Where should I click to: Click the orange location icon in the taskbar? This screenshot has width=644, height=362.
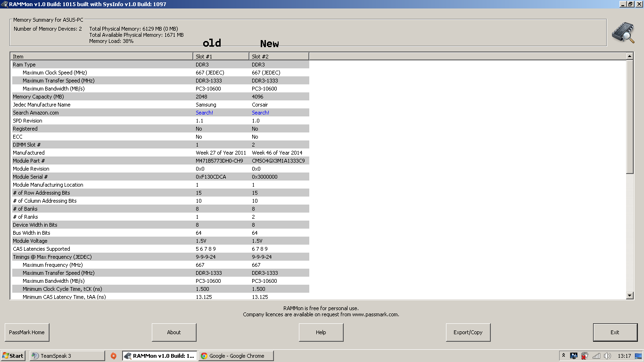click(114, 356)
